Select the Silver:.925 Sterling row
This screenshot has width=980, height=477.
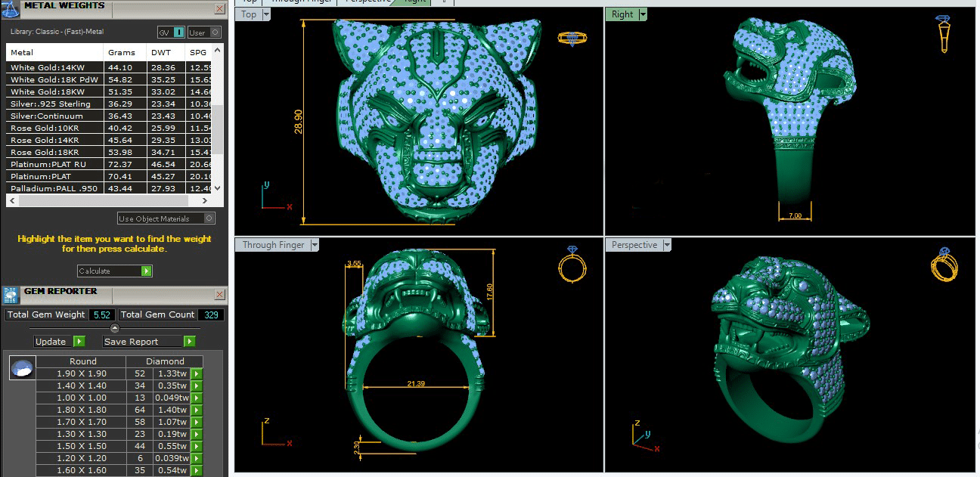pos(109,104)
